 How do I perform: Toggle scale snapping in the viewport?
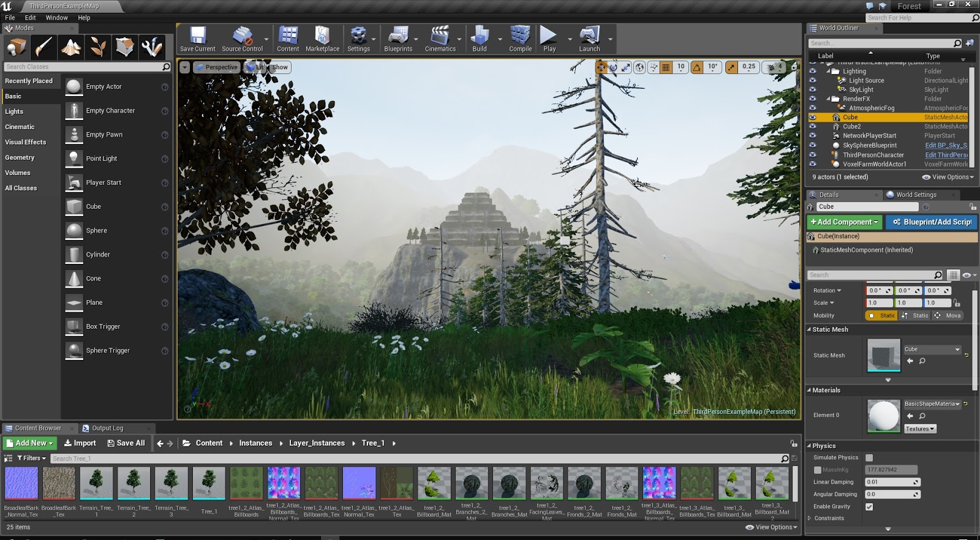point(731,67)
